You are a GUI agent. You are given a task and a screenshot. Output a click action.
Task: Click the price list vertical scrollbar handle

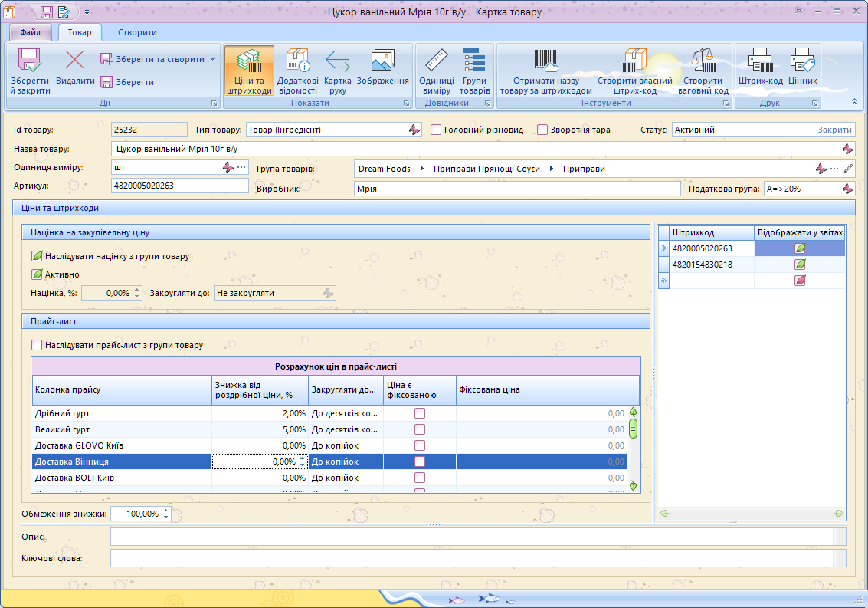[x=633, y=429]
